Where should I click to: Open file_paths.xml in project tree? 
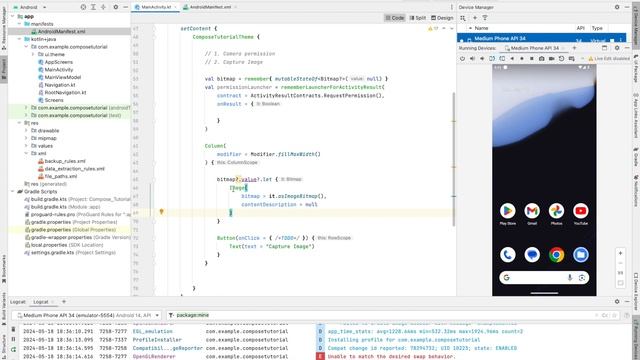(61, 176)
